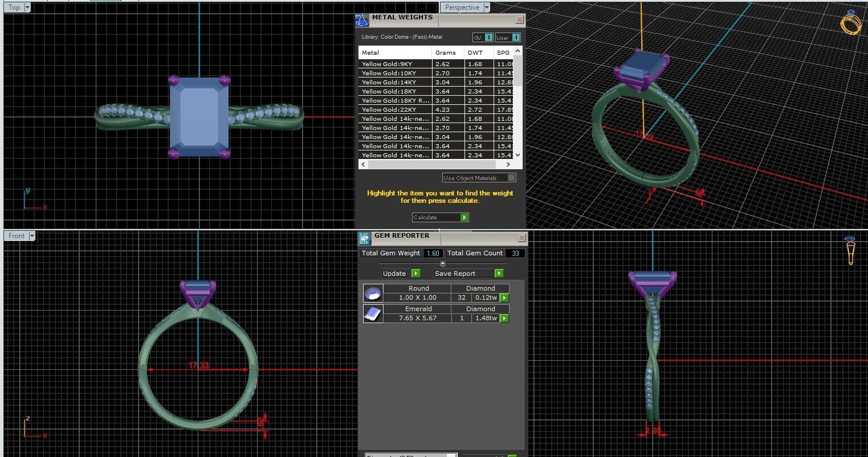Click the green arrow beside Update
The height and width of the screenshot is (457, 868).
pos(415,274)
